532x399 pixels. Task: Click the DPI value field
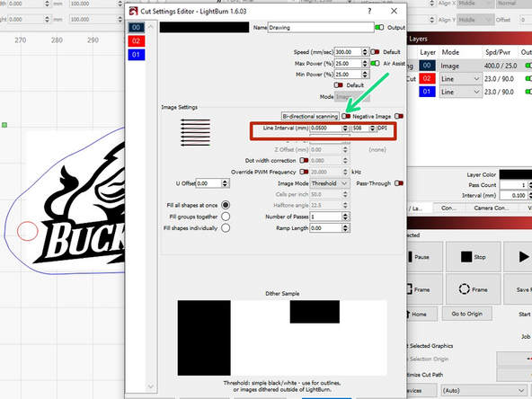360,129
